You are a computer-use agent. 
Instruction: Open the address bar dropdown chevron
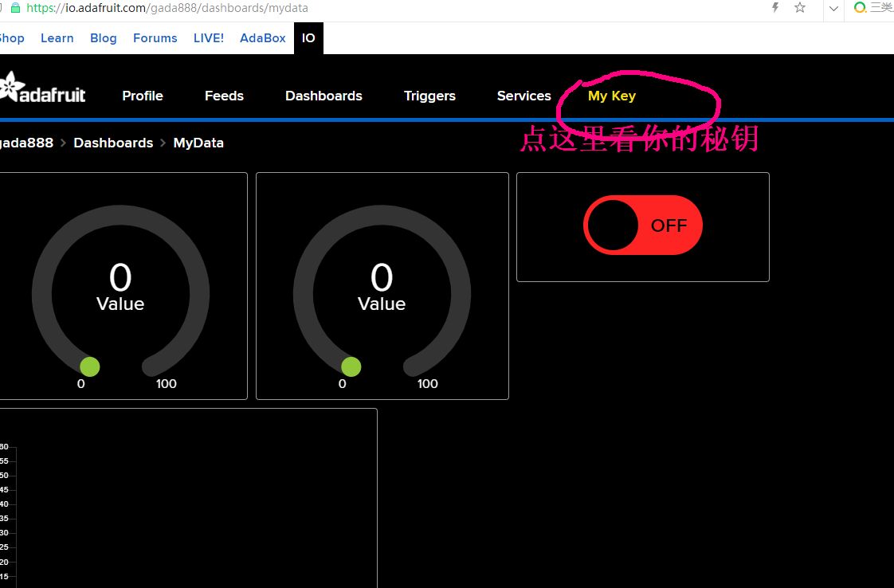pyautogui.click(x=833, y=9)
